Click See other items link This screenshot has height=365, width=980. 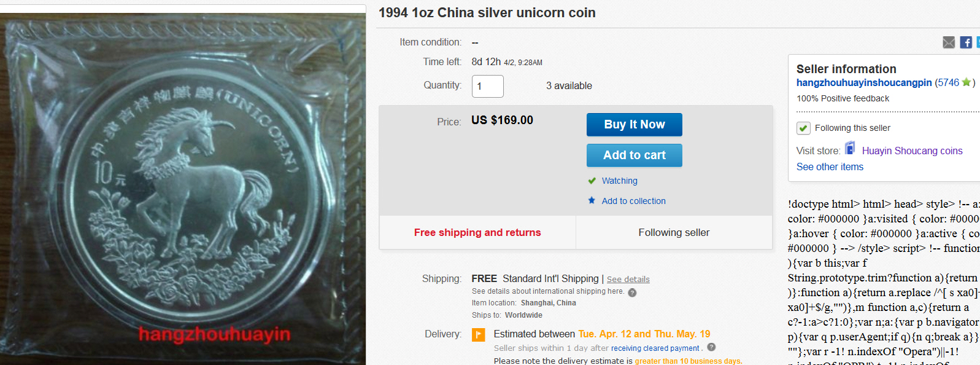(x=830, y=167)
